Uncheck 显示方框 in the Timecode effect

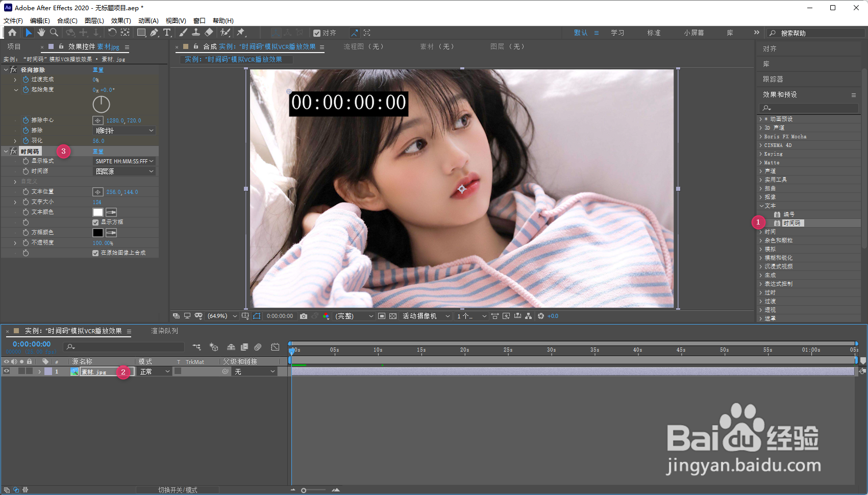[95, 222]
